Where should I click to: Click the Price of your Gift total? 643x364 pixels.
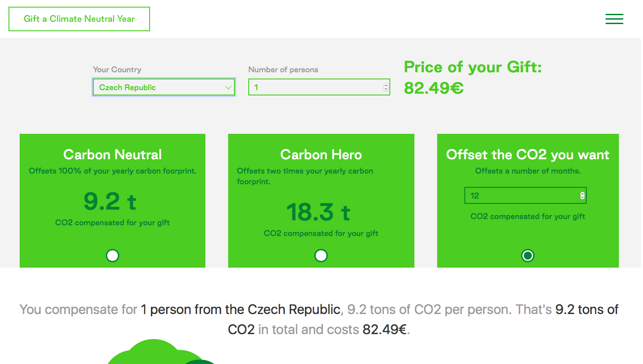(472, 77)
